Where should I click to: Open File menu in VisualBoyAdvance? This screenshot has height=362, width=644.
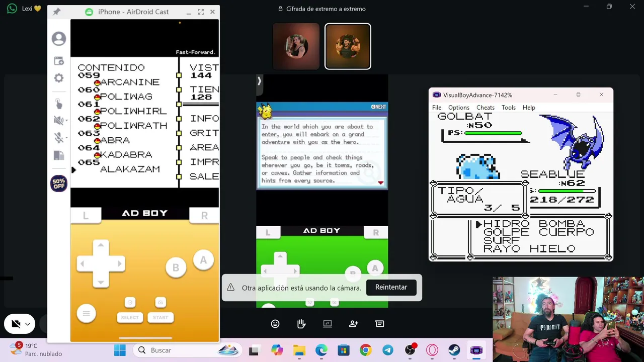[x=437, y=108]
